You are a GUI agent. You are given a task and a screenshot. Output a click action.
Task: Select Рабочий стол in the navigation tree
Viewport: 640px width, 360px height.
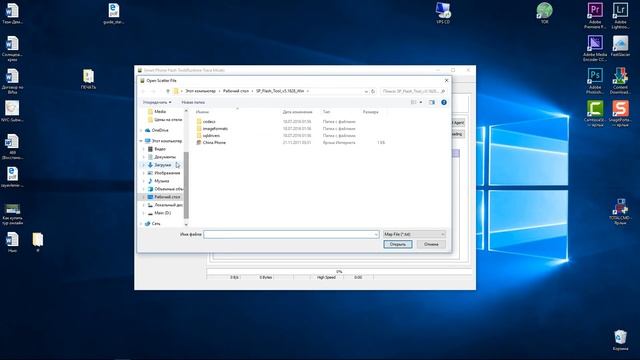tap(167, 197)
